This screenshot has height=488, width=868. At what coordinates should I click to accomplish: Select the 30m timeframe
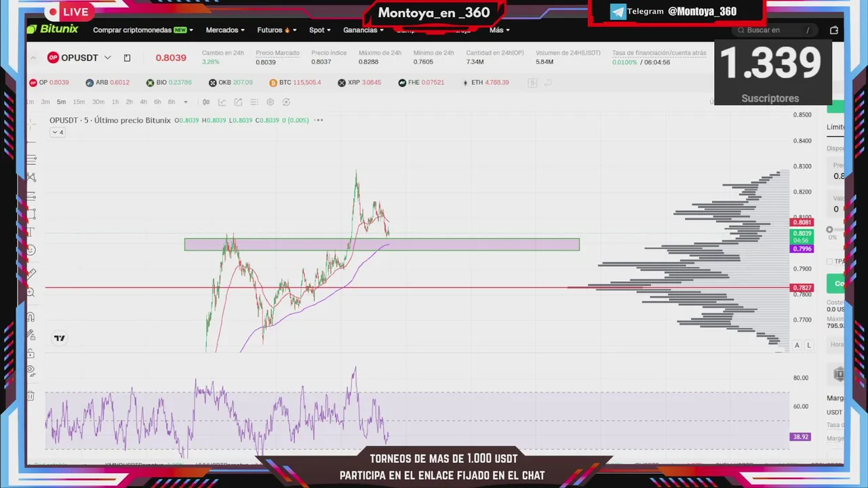(x=98, y=102)
